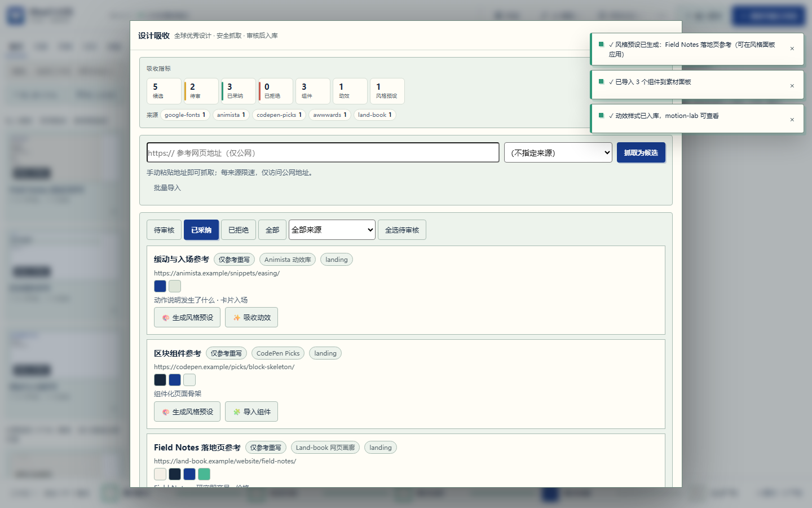This screenshot has width=812, height=508.
Task: Pick the dark navy swatch in 区块组件参考 card
Action: coord(160,380)
